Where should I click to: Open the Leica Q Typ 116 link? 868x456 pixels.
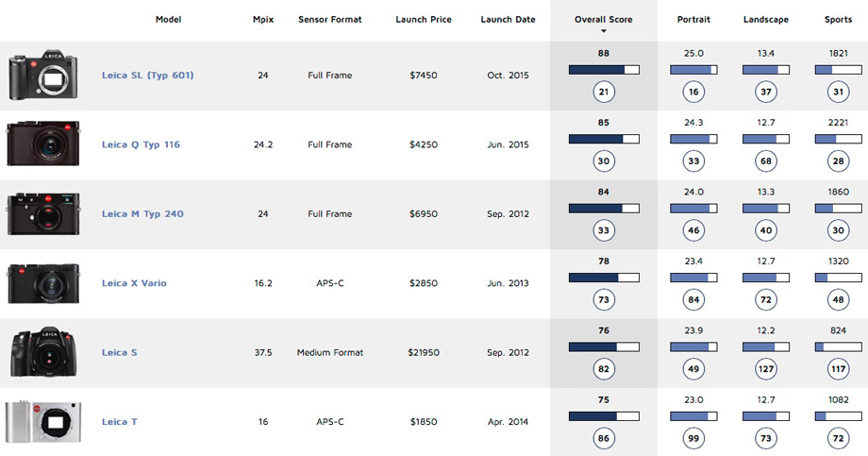pos(141,144)
